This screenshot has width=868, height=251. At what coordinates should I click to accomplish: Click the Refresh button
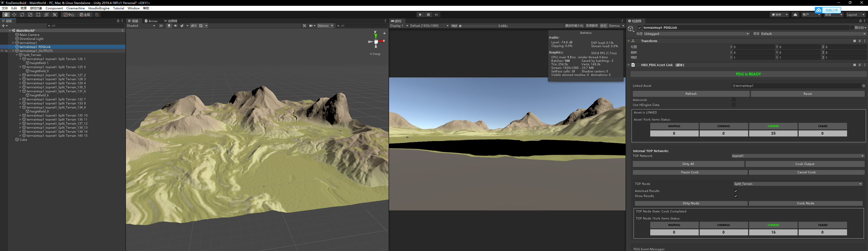691,94
